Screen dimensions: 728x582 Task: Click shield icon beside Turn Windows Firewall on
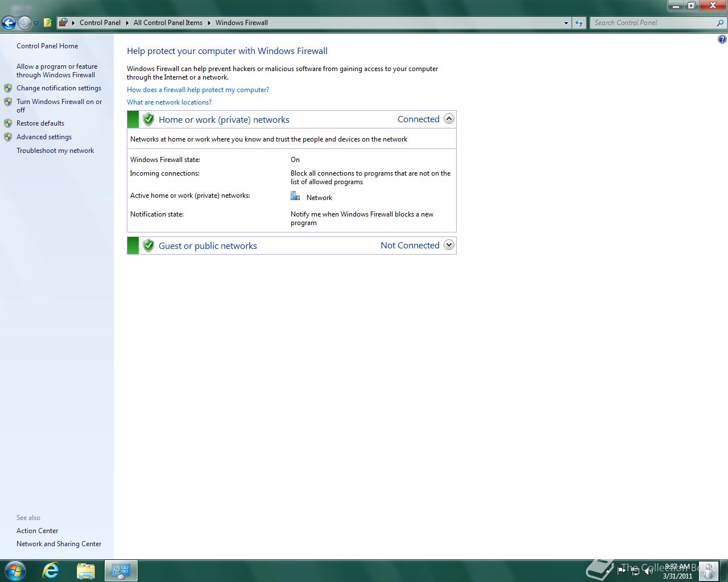[8, 102]
